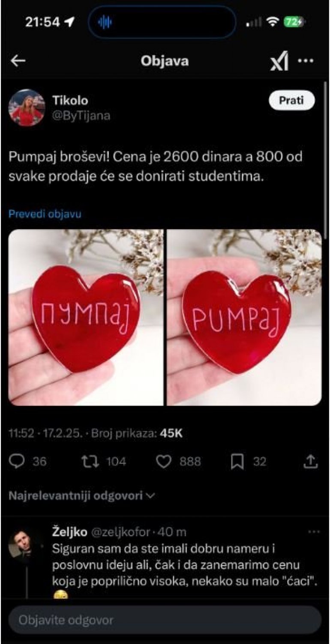Viewport: 330px width, 644px height.
Task: Open the post's three-dot options menu
Action: [x=306, y=61]
